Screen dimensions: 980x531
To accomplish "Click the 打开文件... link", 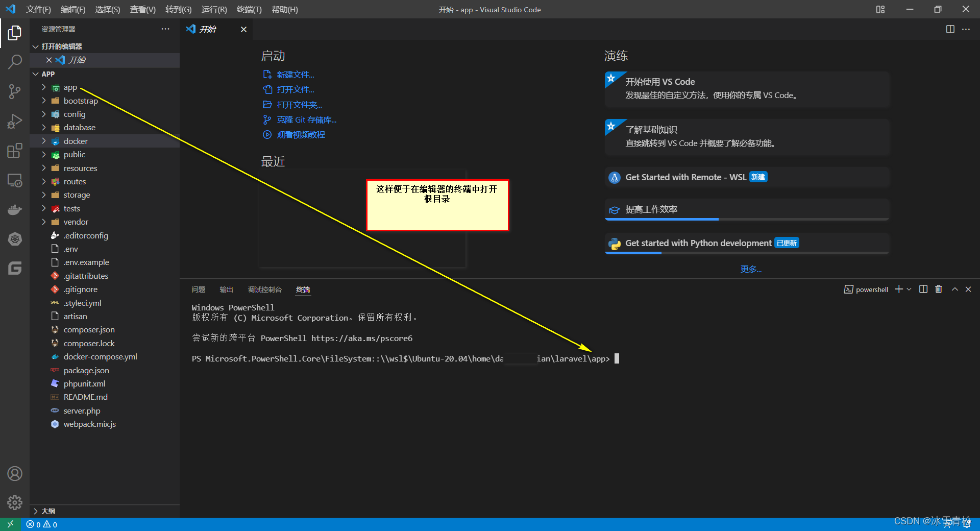I will tap(295, 89).
